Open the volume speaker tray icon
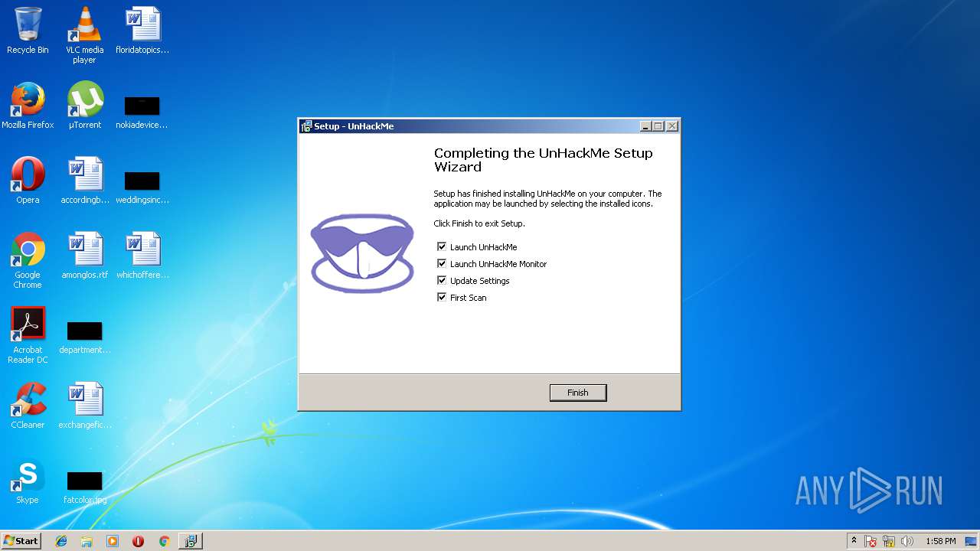The image size is (980, 551). 907,541
